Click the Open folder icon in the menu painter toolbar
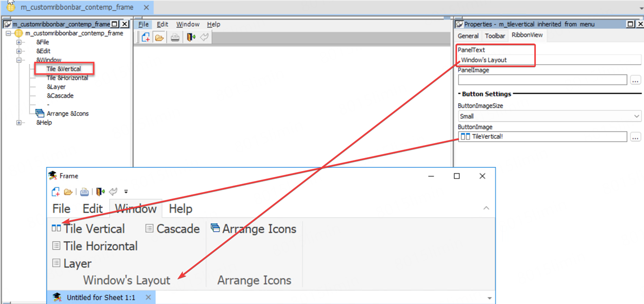The width and height of the screenshot is (644, 304). 159,38
